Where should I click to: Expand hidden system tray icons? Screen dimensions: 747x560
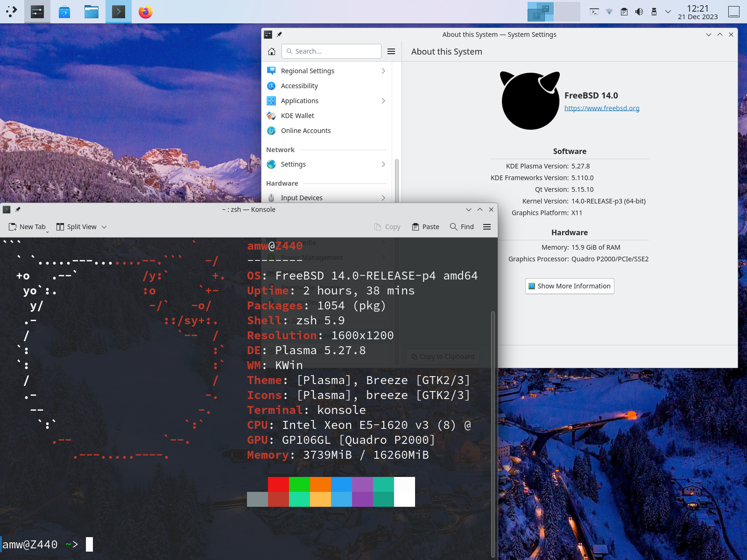(668, 12)
